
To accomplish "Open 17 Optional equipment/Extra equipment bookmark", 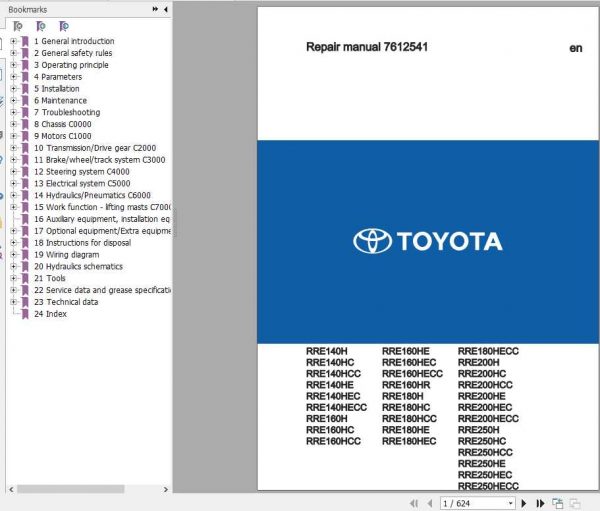I will coord(102,231).
